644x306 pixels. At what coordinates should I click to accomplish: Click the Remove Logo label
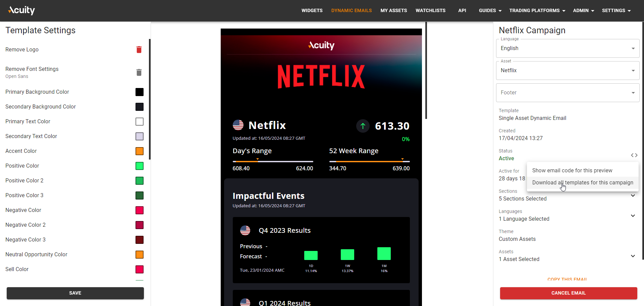click(x=22, y=50)
